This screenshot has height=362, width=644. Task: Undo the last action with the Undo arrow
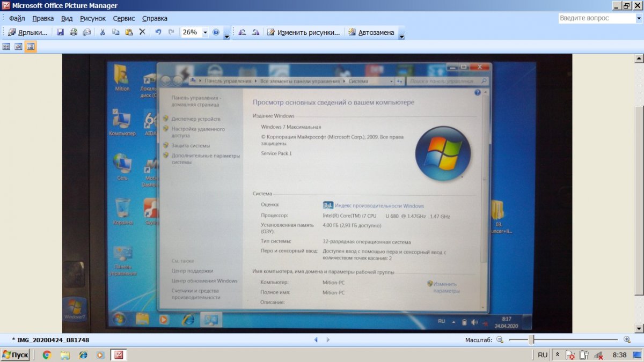(x=158, y=32)
